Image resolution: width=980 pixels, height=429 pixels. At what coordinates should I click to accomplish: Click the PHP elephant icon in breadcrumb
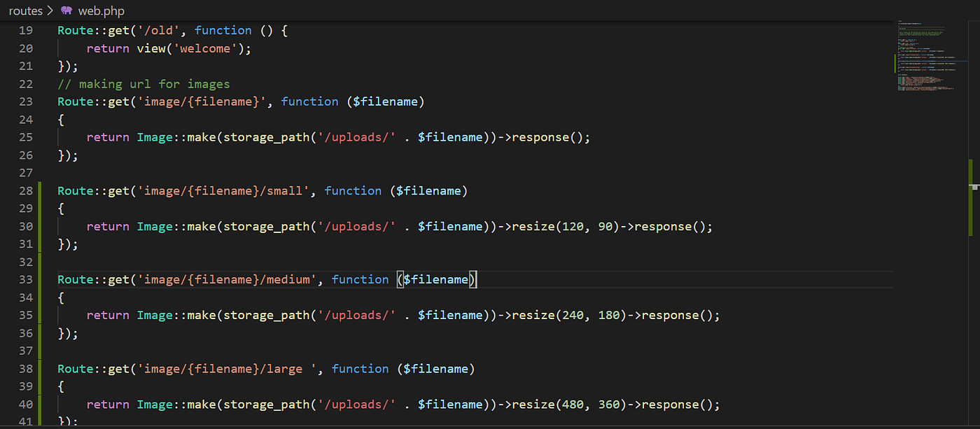click(x=66, y=10)
